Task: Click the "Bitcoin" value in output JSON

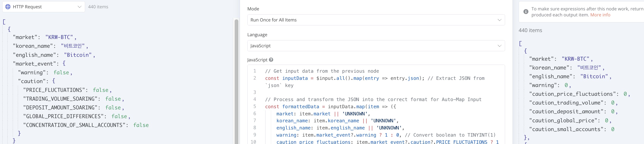Action: click(594, 77)
